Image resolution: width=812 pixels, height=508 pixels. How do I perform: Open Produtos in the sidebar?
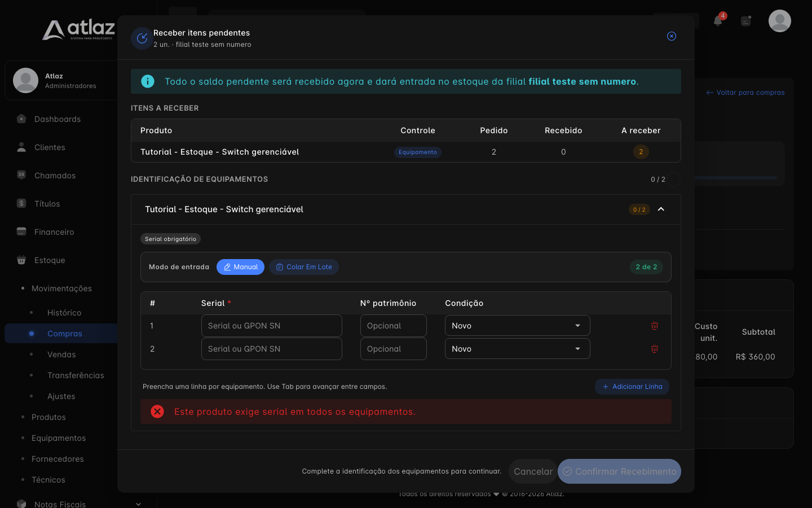pyautogui.click(x=48, y=417)
